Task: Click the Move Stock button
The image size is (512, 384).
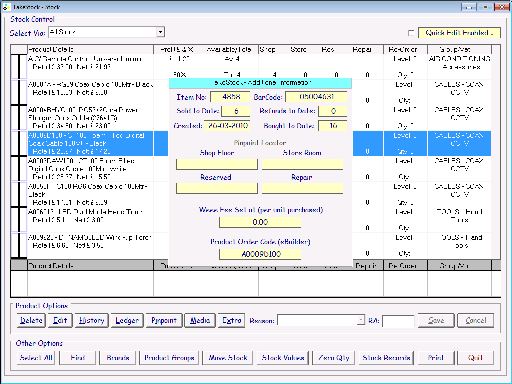Action: [228, 358]
